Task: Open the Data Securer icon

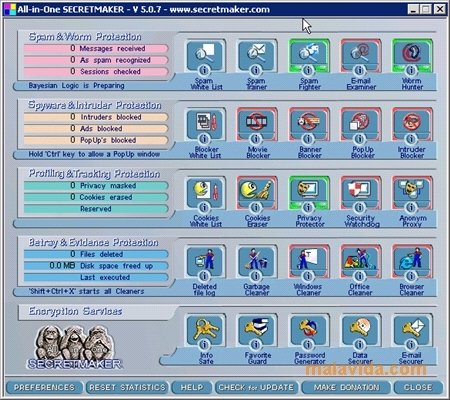Action: point(360,330)
